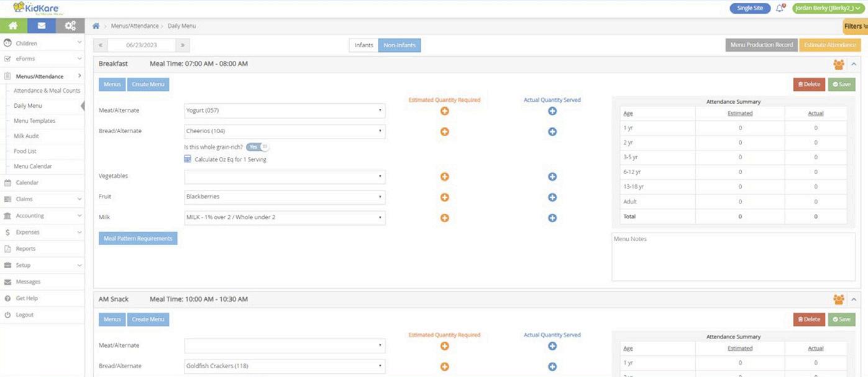Click the Menu Notes text area
The width and height of the screenshot is (868, 377).
coord(733,257)
